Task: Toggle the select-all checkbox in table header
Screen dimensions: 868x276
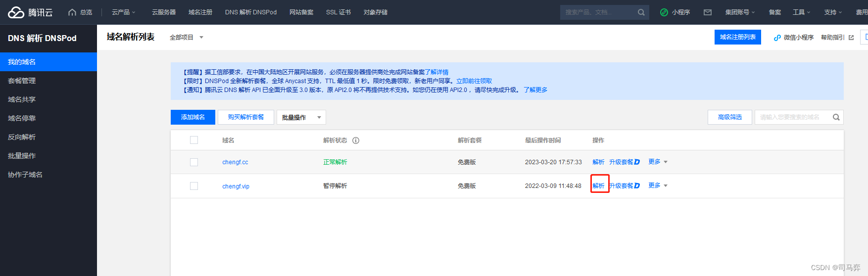Action: (194, 140)
